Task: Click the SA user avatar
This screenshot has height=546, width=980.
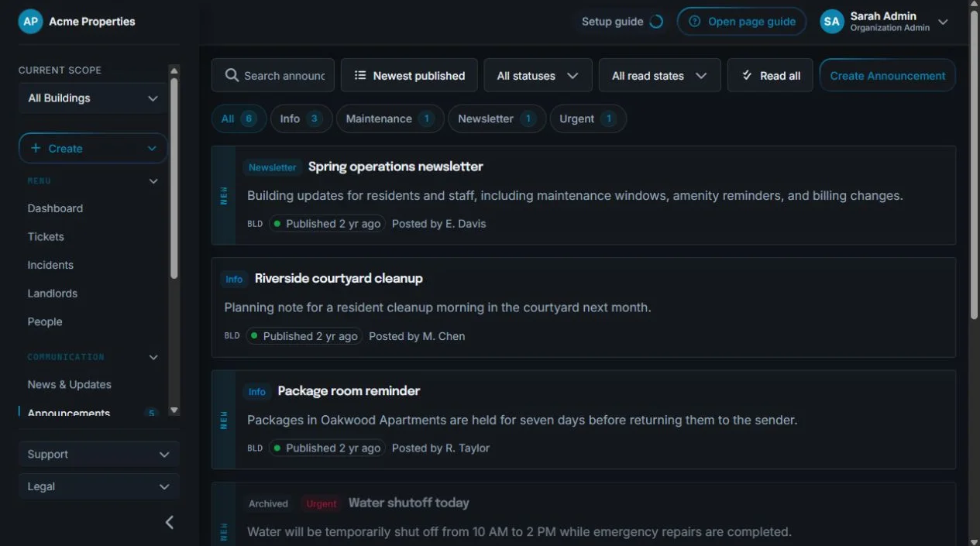Action: coord(832,22)
